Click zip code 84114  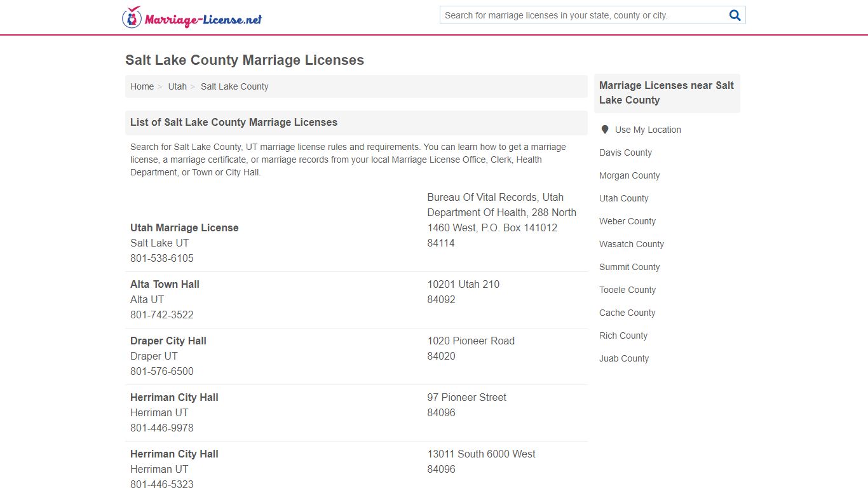point(441,243)
